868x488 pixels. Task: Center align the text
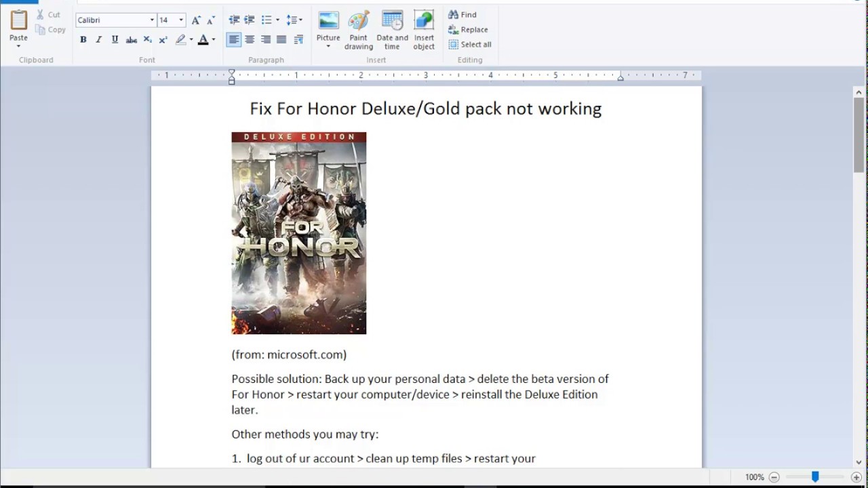[250, 40]
